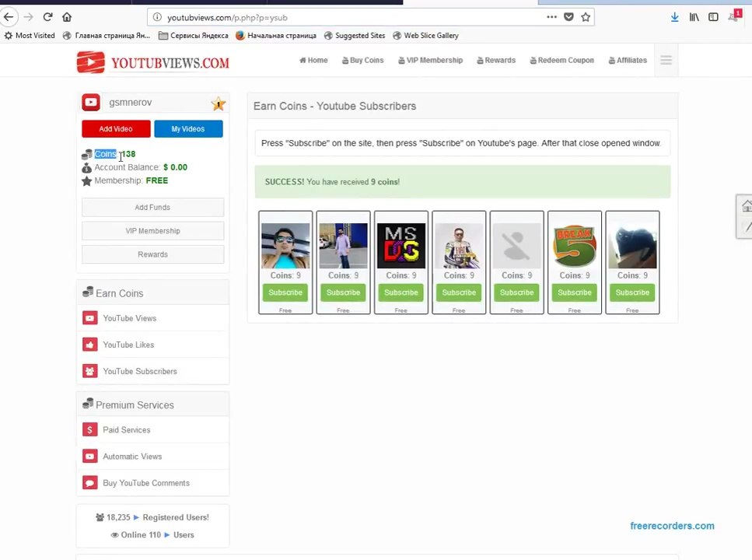
Task: Go back with the browser back arrow
Action: [9, 17]
